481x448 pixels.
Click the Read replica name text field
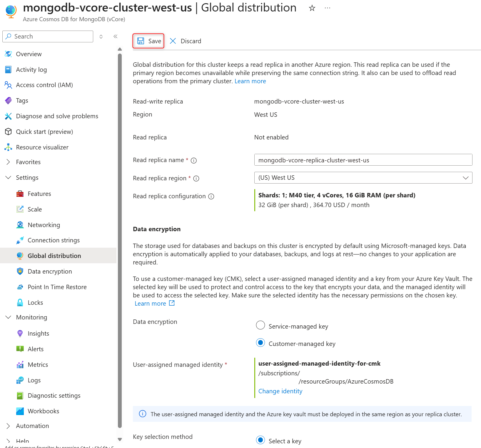click(x=363, y=160)
